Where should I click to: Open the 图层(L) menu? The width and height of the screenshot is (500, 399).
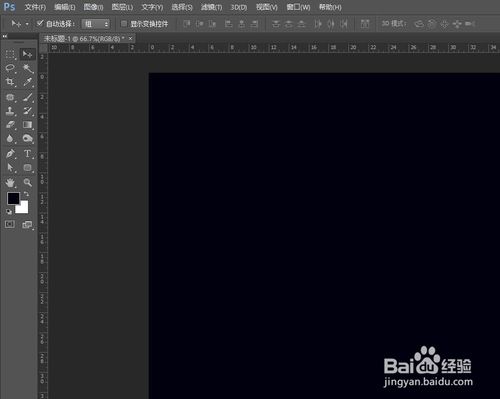tap(122, 7)
